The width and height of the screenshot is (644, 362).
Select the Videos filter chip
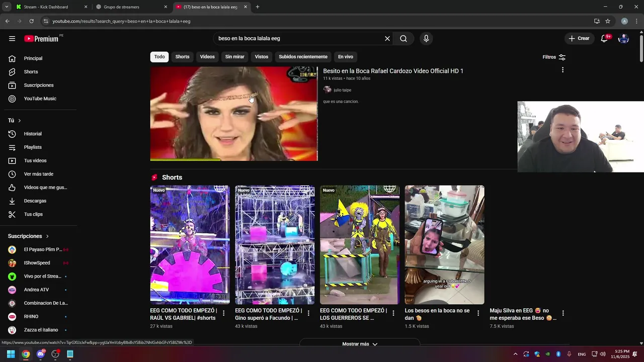207,57
